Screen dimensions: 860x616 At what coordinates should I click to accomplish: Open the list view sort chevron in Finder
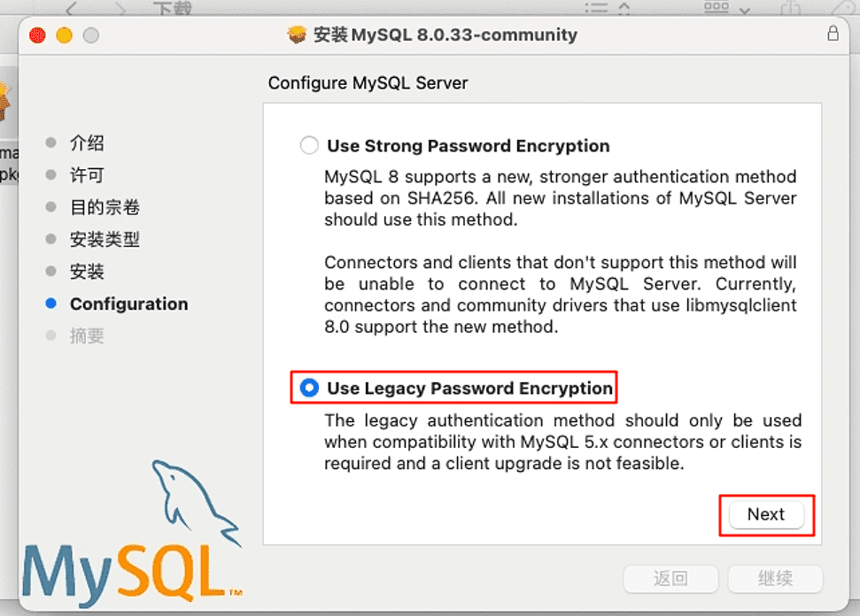pos(624,8)
